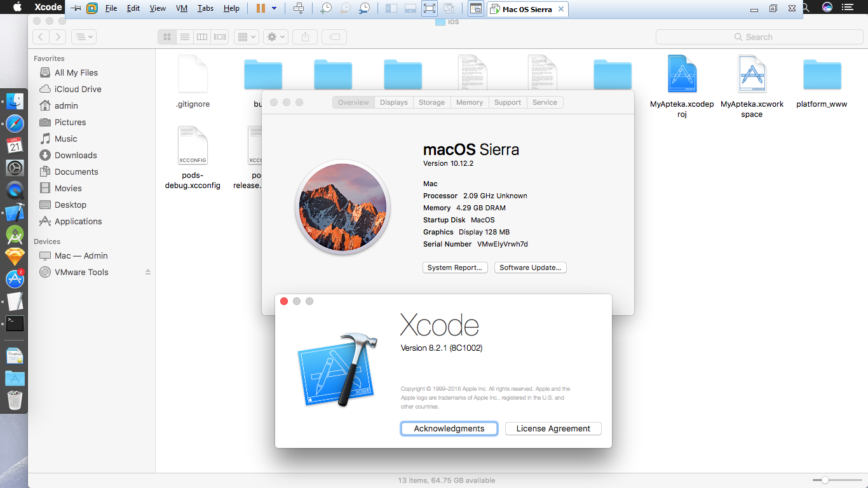Click the Finder edit tags button
Viewport: 868px width, 488px height.
pyautogui.click(x=335, y=37)
